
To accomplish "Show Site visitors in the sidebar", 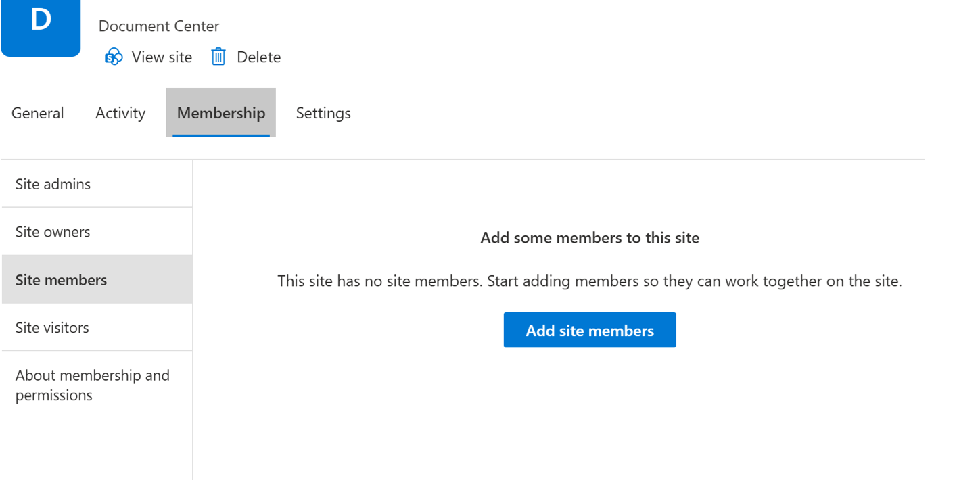I will click(52, 328).
